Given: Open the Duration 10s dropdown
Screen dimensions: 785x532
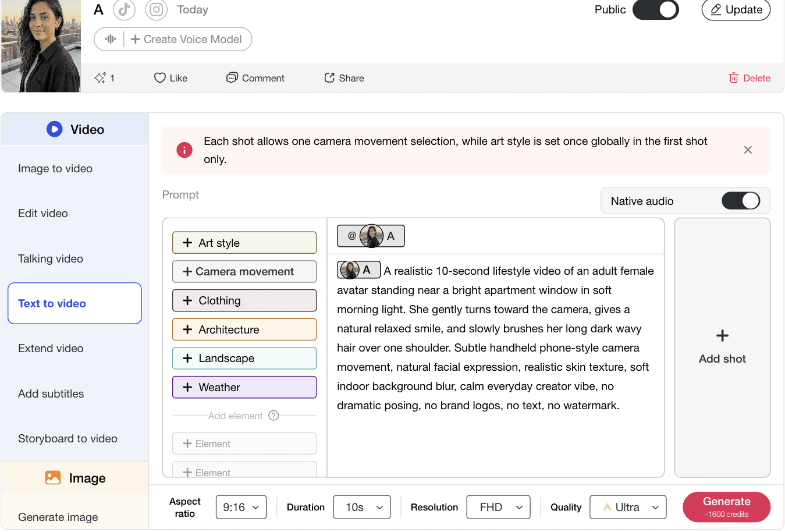Looking at the screenshot, I should [361, 507].
